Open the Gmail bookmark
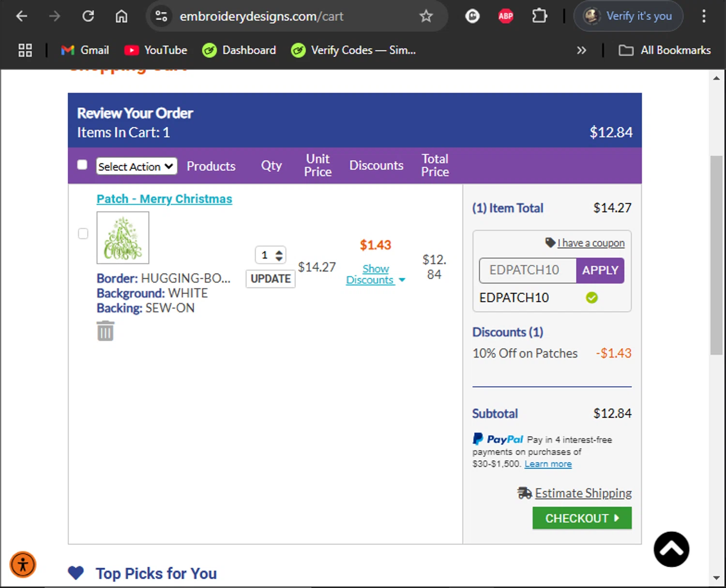Image resolution: width=726 pixels, height=588 pixels. [x=85, y=50]
